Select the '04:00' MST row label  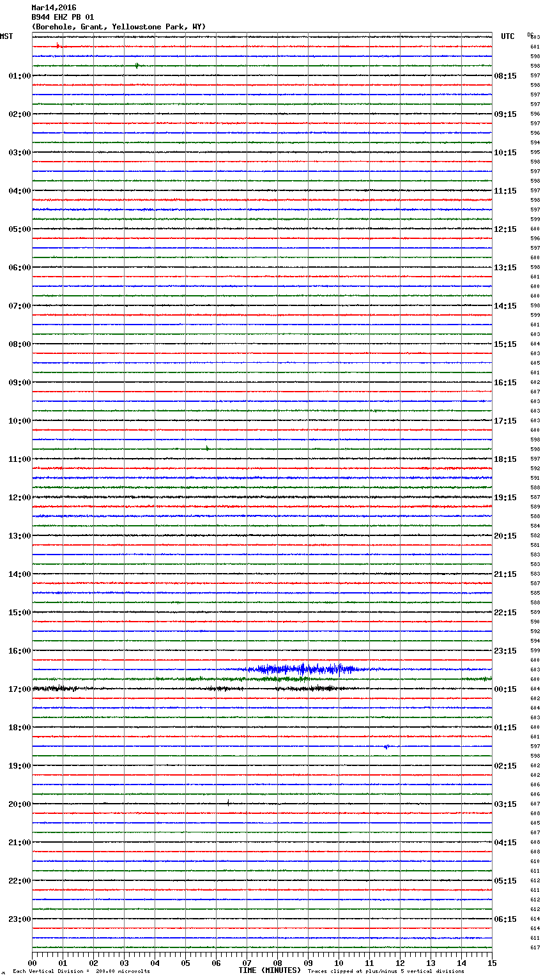pos(20,191)
